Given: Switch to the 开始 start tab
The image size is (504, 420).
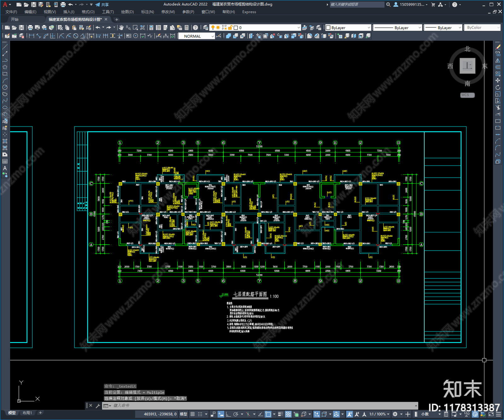Looking at the screenshot, I should (15, 20).
